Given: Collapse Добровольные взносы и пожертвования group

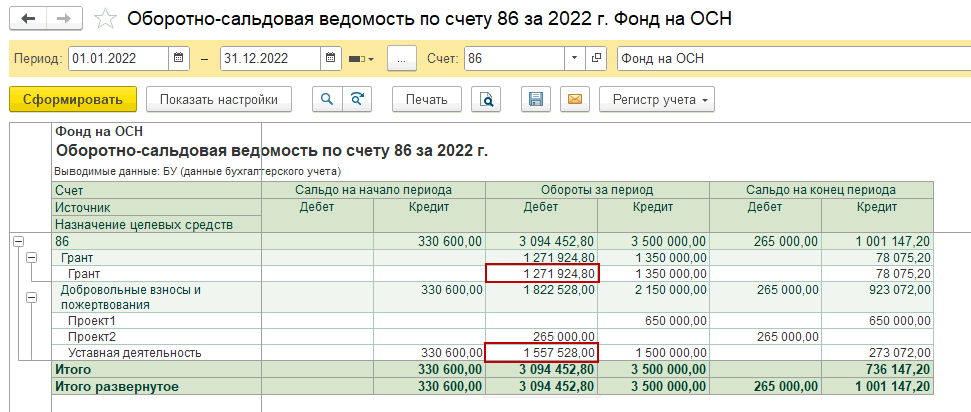Looking at the screenshot, I should [x=32, y=297].
